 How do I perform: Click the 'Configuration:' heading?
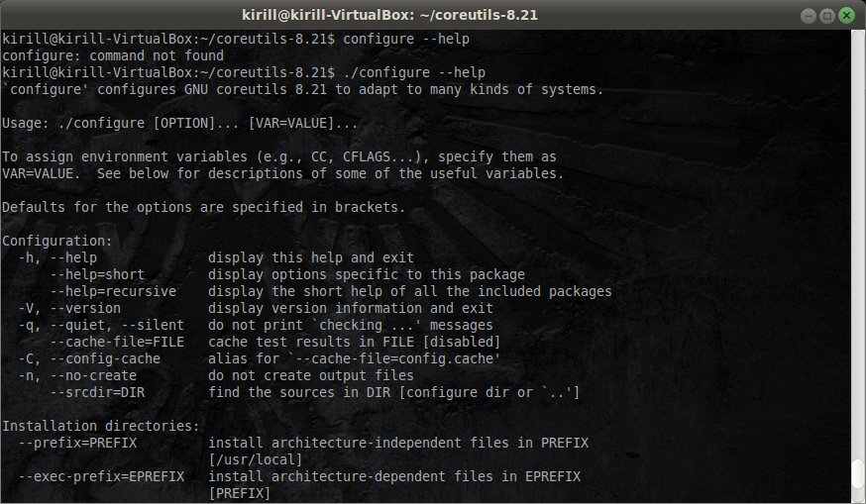point(56,242)
